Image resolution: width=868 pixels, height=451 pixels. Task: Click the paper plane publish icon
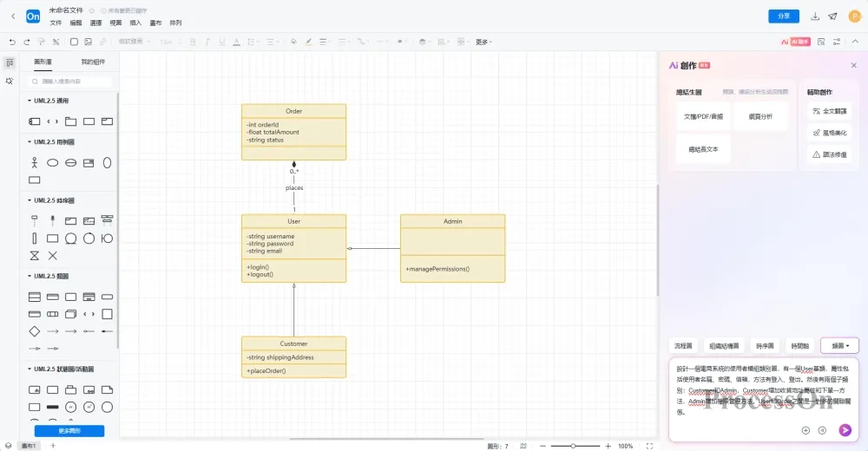[833, 16]
